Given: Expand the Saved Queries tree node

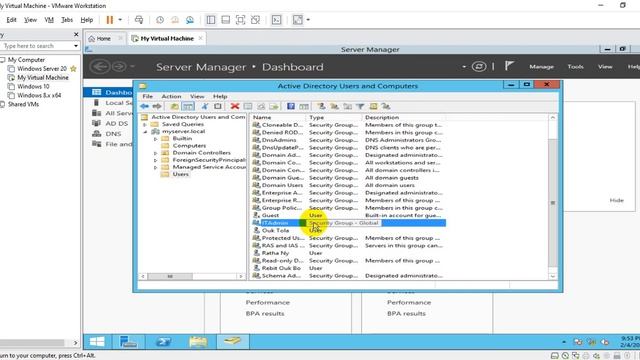Looking at the screenshot, I should click(144, 124).
